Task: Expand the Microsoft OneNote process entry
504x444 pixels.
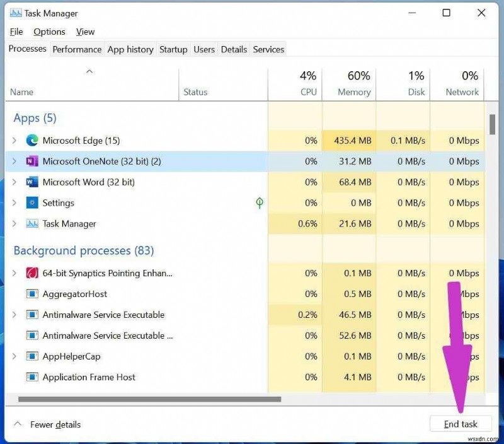Action: tap(14, 161)
